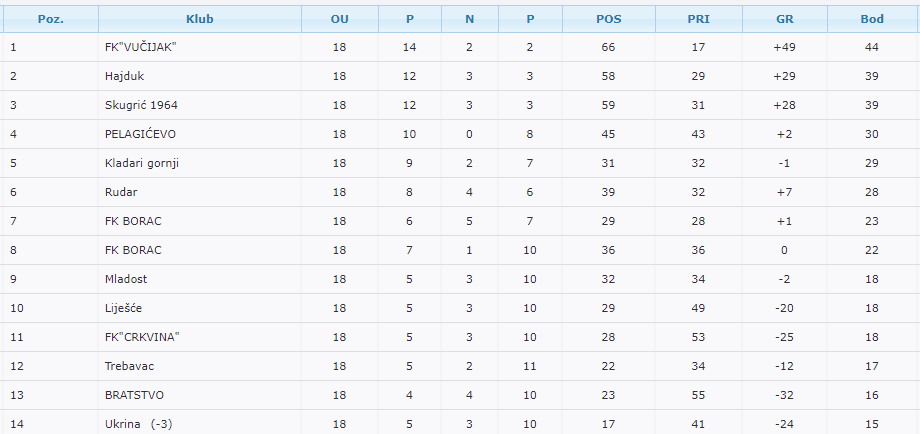Screen dimensions: 920x434
Task: Click the GR column header
Action: [784, 19]
